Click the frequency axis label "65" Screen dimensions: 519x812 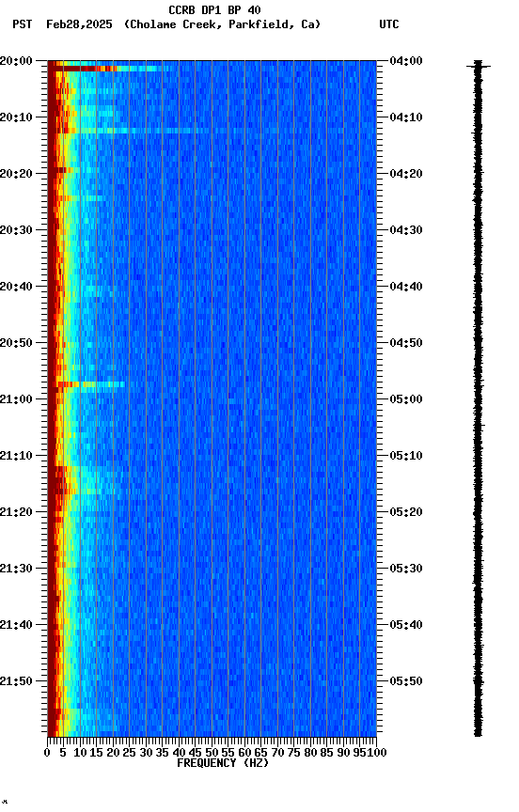tap(261, 753)
